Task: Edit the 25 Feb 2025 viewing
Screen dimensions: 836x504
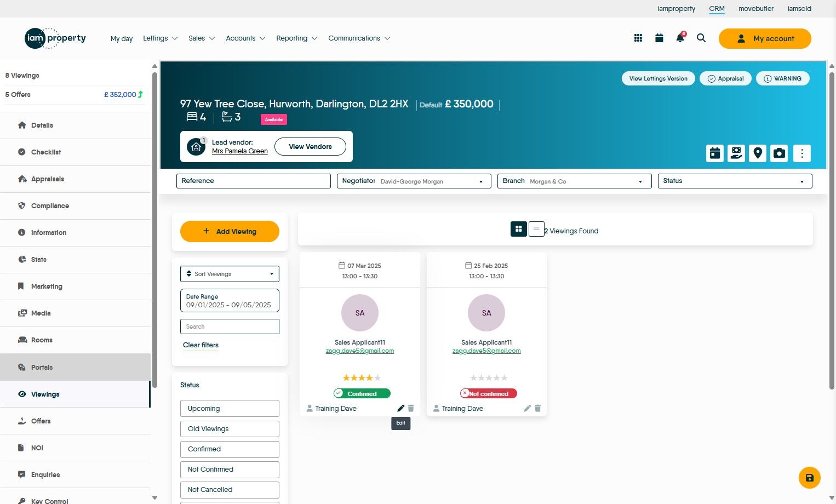Action: [527, 408]
